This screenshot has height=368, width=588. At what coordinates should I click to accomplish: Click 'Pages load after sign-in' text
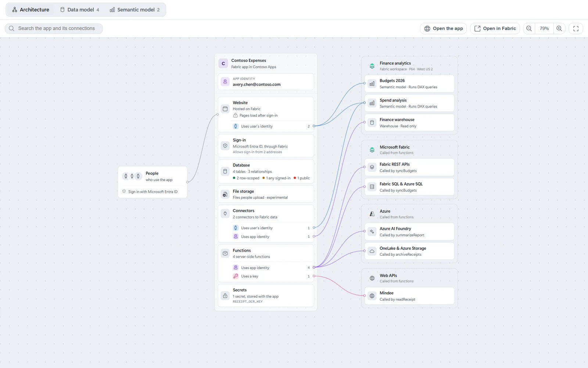(258, 116)
